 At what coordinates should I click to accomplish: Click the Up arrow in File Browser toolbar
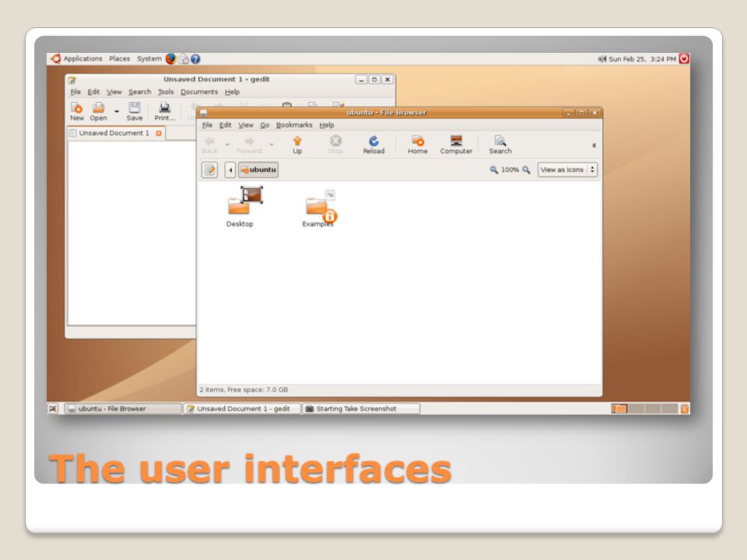coord(297,145)
